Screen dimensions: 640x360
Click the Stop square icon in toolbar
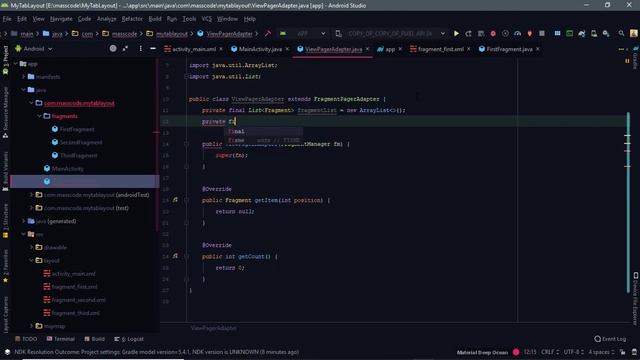(542, 33)
